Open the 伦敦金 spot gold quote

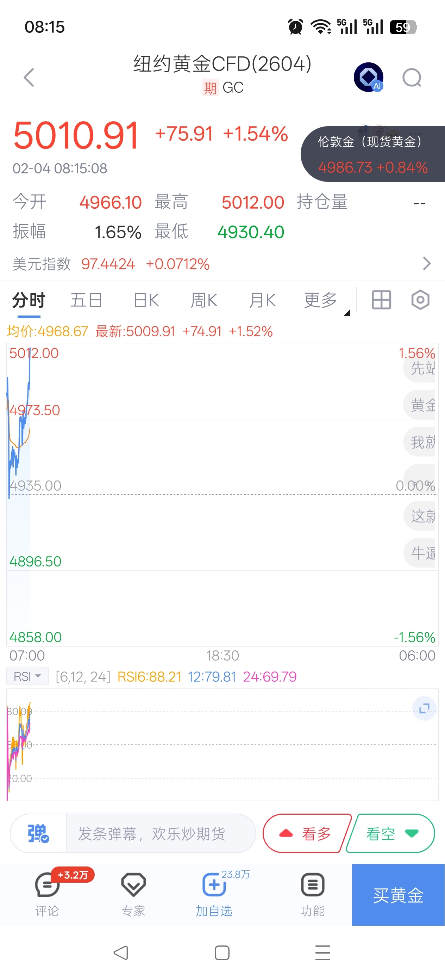pos(372,154)
